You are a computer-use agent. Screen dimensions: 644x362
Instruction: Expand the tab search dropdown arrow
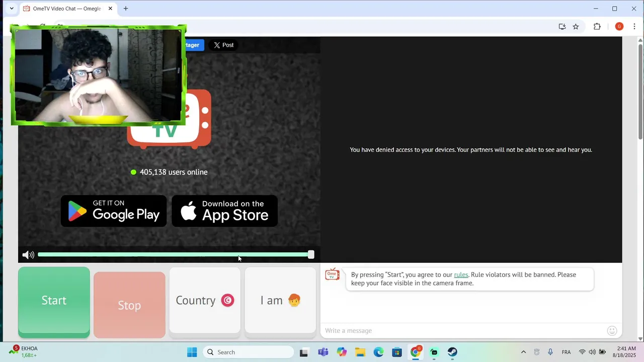coord(12,9)
